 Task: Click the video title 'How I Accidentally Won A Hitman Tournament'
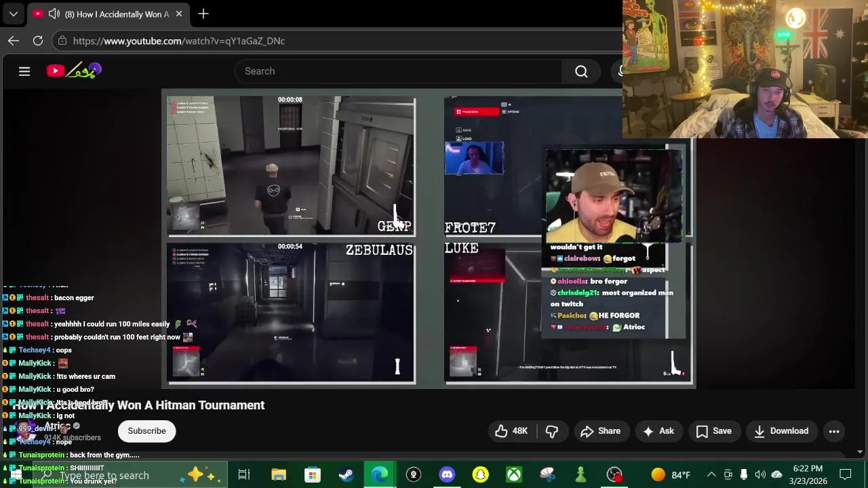point(138,405)
